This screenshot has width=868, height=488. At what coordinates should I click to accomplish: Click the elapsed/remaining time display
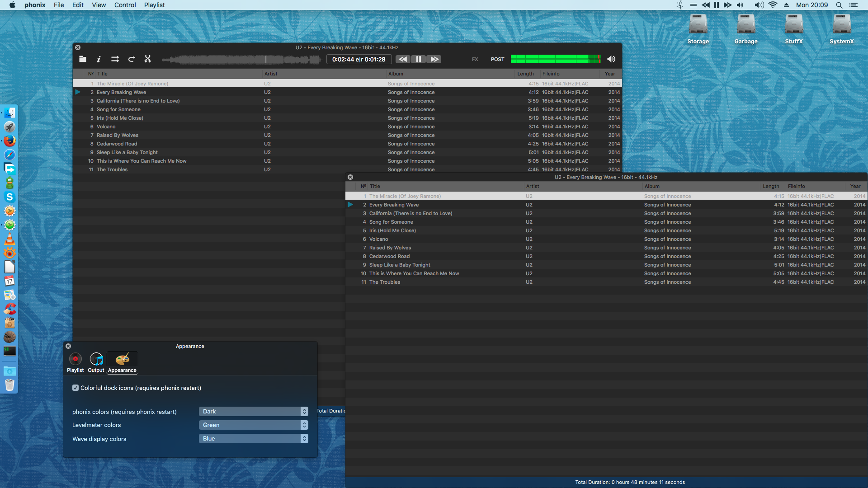point(359,59)
